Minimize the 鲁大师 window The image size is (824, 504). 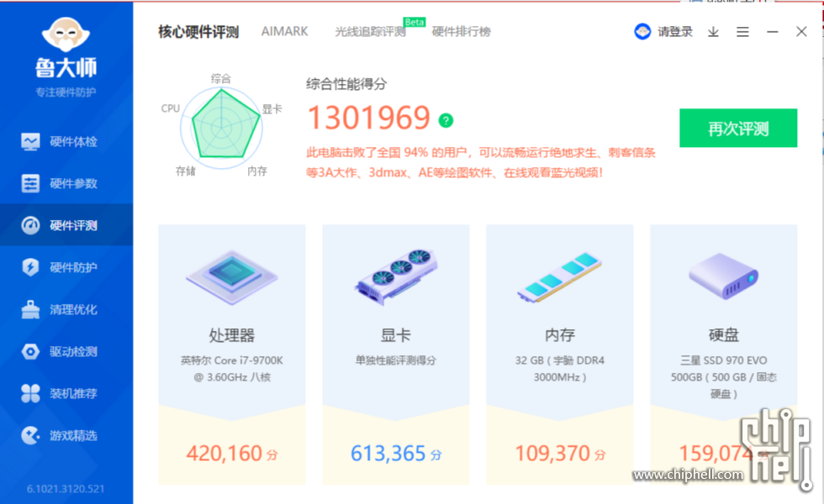(x=772, y=32)
